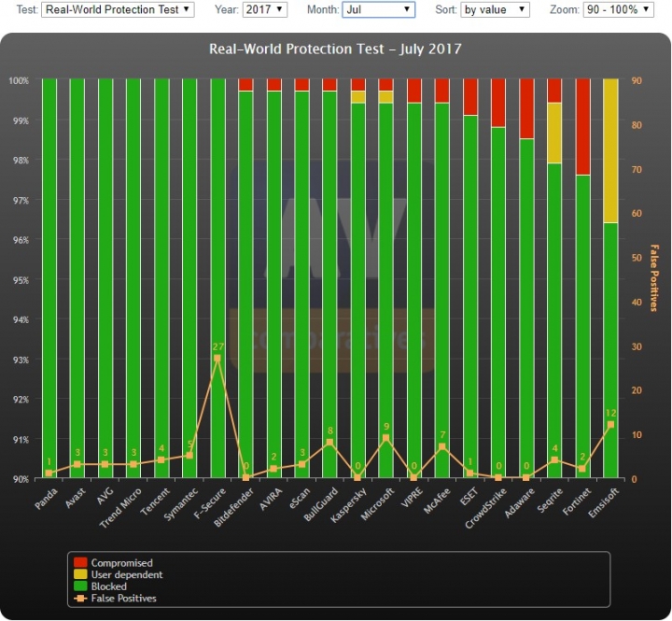Click the CrowdStrike x-axis label

[x=485, y=508]
